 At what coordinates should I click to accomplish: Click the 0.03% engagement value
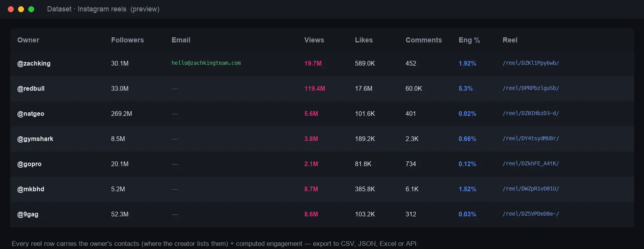pos(467,214)
